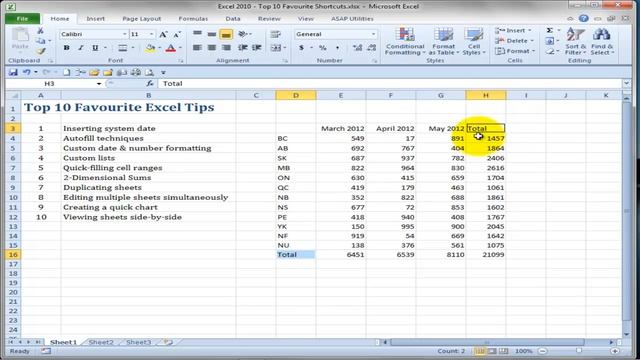Click the Decrease Indent icon
The image size is (640, 360).
(243, 48)
